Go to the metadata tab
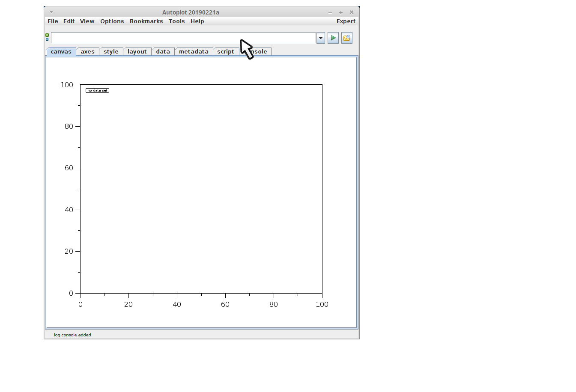Image resolution: width=576 pixels, height=392 pixels. click(x=194, y=52)
